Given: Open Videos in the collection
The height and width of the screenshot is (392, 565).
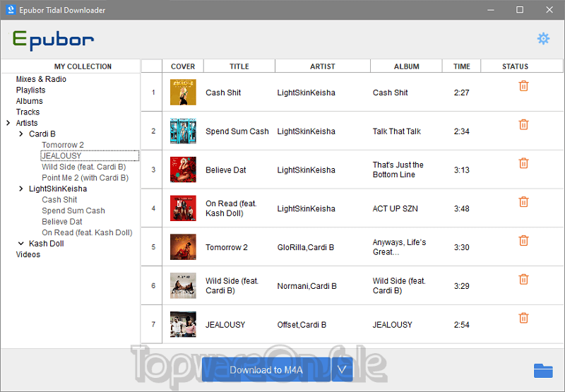Looking at the screenshot, I should pos(28,255).
